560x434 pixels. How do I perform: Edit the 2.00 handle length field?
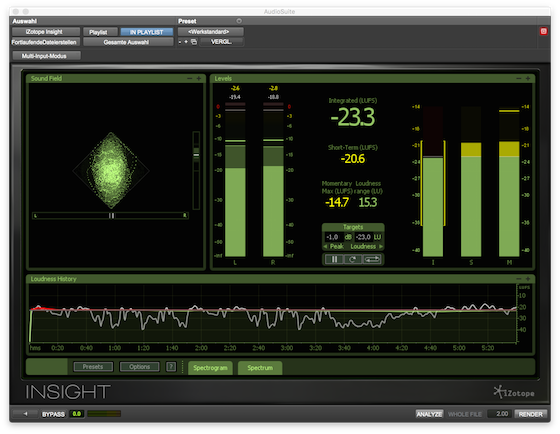pyautogui.click(x=500, y=414)
